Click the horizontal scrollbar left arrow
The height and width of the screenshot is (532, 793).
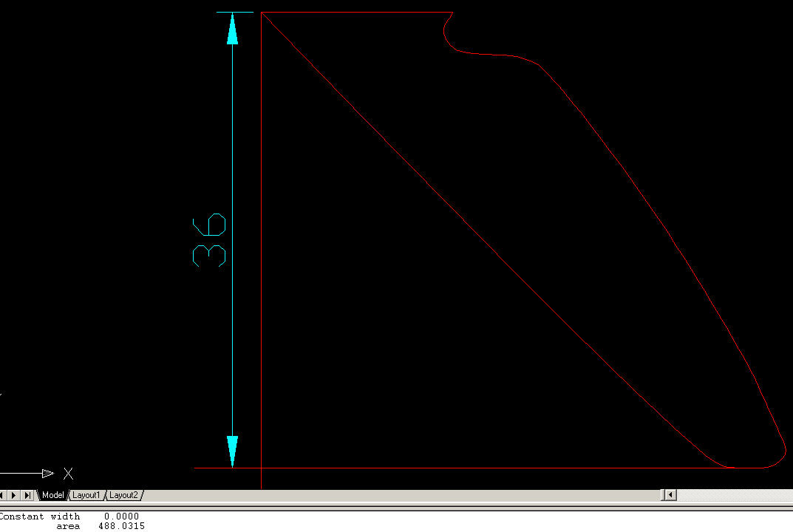click(670, 495)
